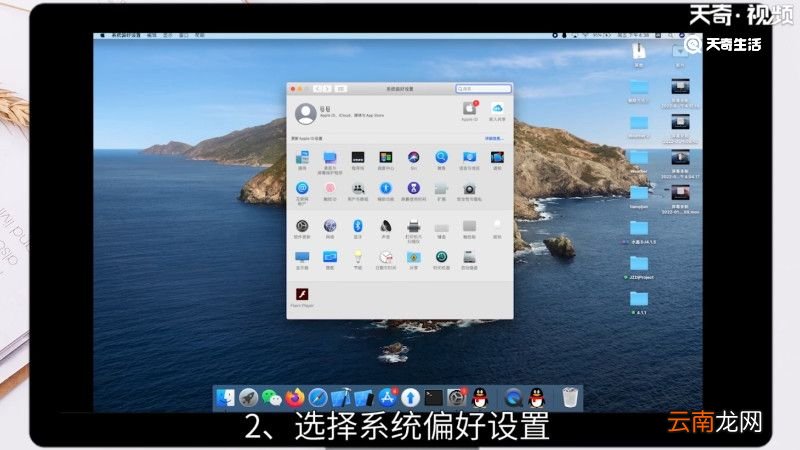
Task: Open Mouse preferences
Action: point(497,226)
